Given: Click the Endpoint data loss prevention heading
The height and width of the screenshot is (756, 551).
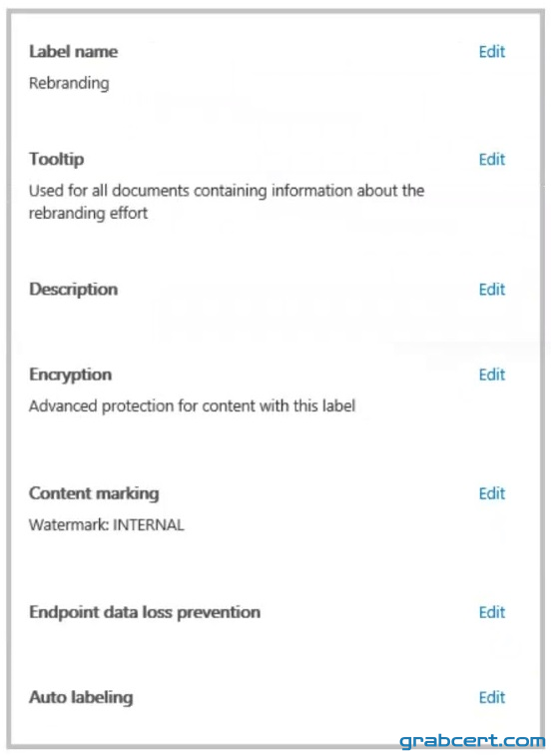Looking at the screenshot, I should (145, 612).
